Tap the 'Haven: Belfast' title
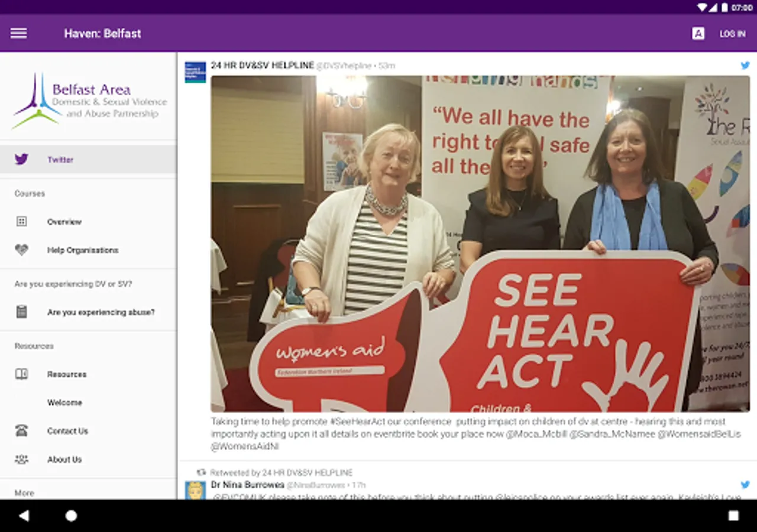The image size is (757, 532). 102,34
